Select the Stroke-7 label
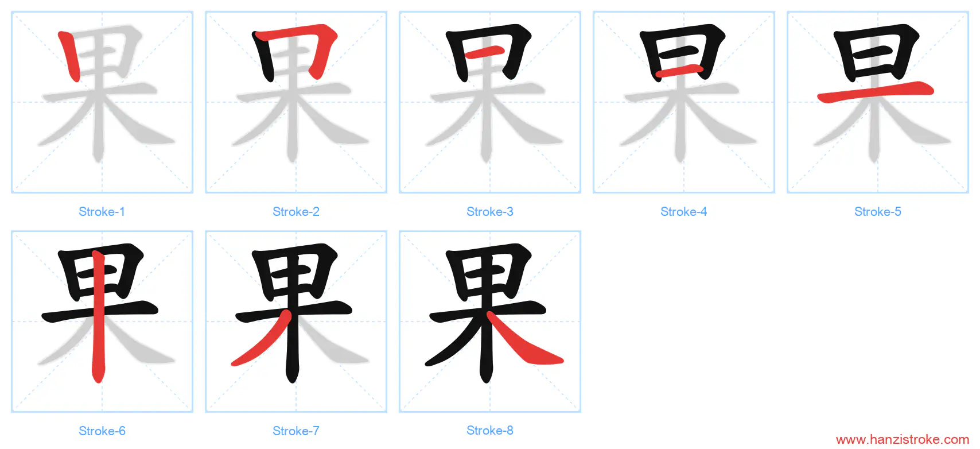The height and width of the screenshot is (449, 980). pyautogui.click(x=296, y=431)
